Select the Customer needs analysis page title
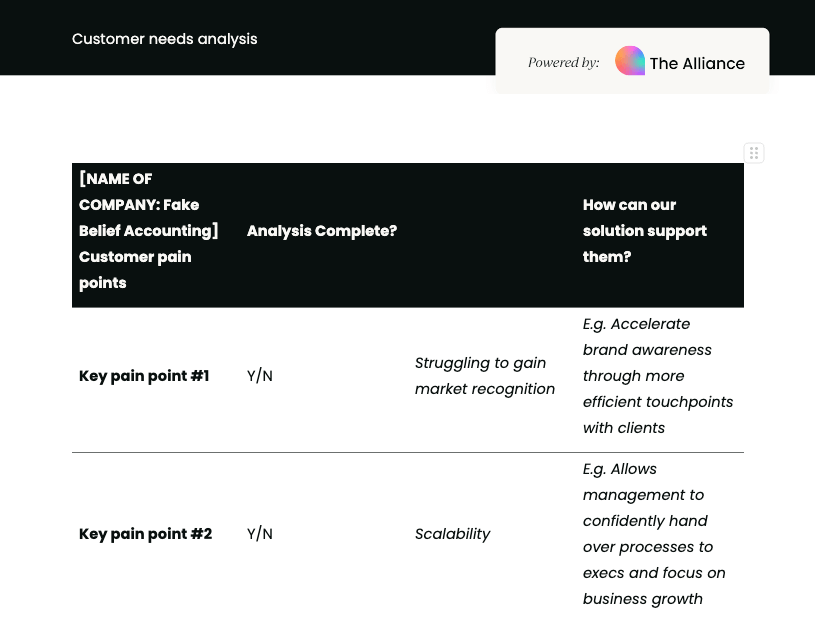This screenshot has width=815, height=619. [164, 39]
